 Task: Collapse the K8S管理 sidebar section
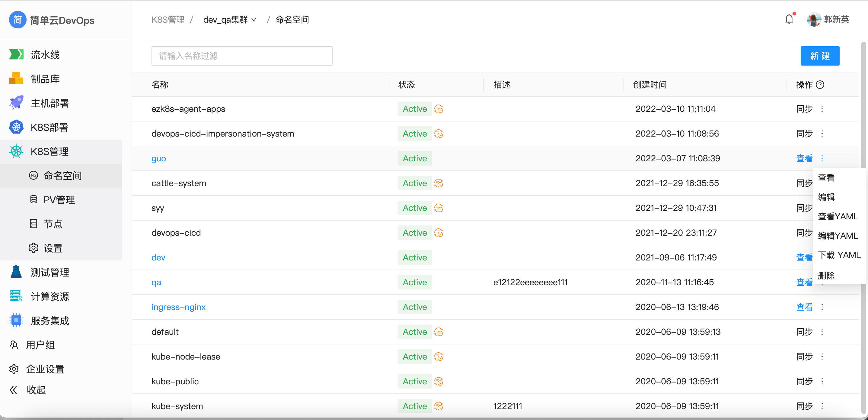(49, 151)
